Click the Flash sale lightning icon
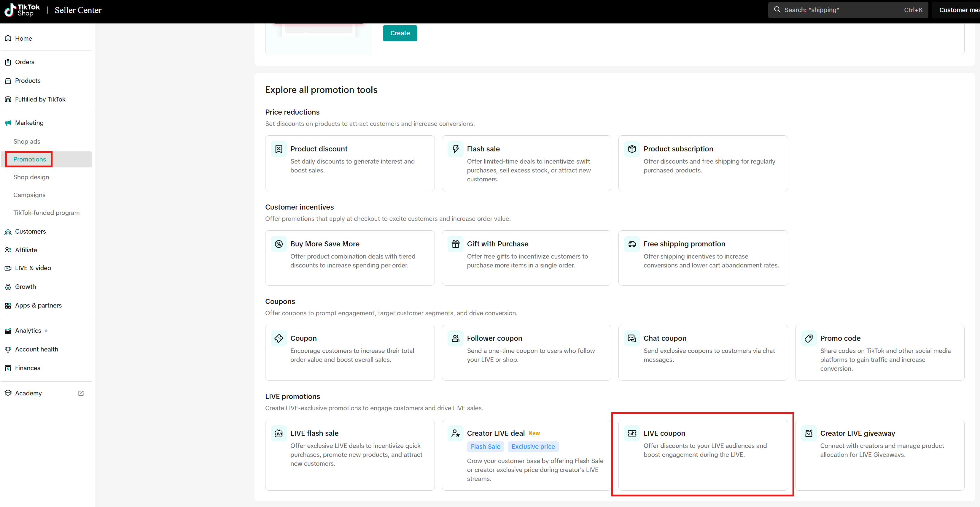The width and height of the screenshot is (980, 507). [x=455, y=149]
